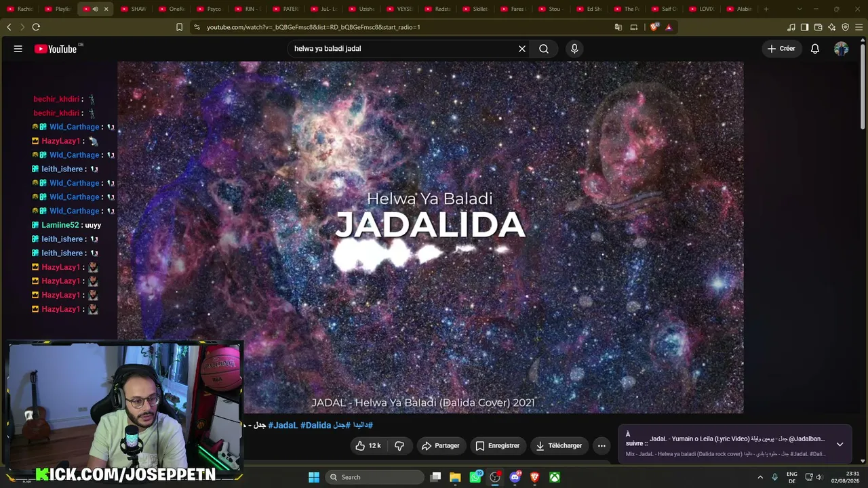Clear the YouTube search box text
Viewport: 868px width, 488px height.
tap(522, 49)
